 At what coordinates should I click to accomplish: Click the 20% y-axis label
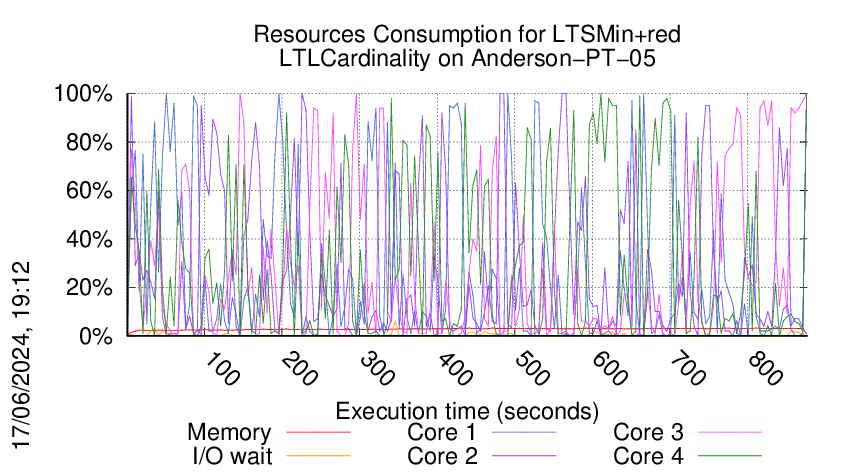[89, 287]
